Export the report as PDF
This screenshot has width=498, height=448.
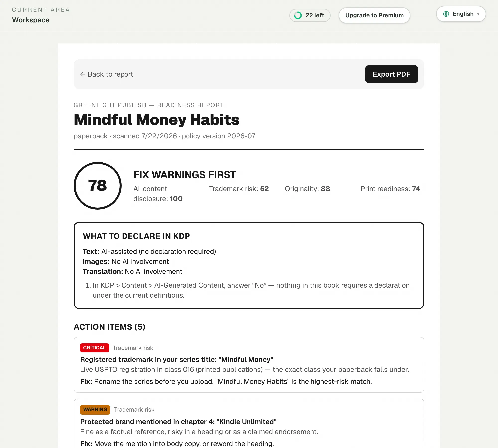pos(391,74)
